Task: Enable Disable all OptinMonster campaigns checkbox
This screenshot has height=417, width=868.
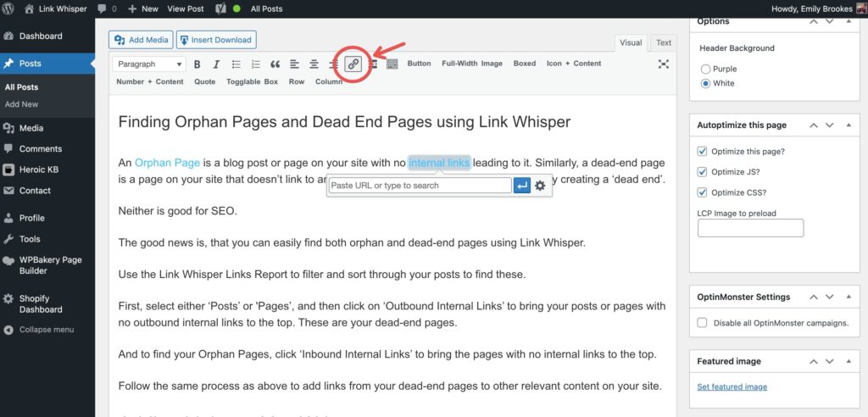Action: (x=702, y=323)
